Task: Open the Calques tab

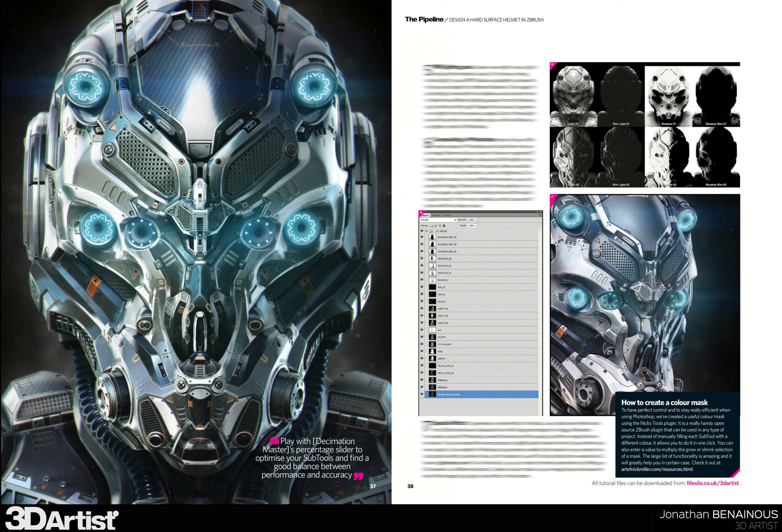Action: click(x=425, y=215)
